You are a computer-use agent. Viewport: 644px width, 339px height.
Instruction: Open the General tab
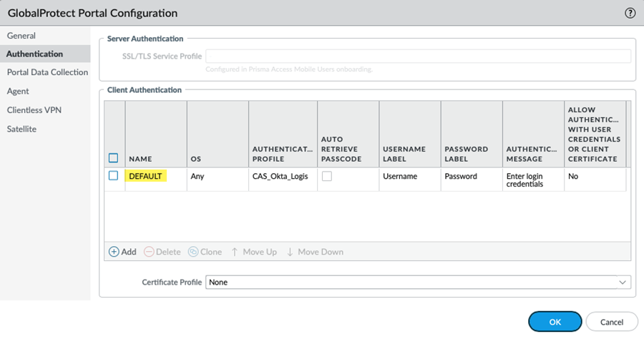pos(21,36)
